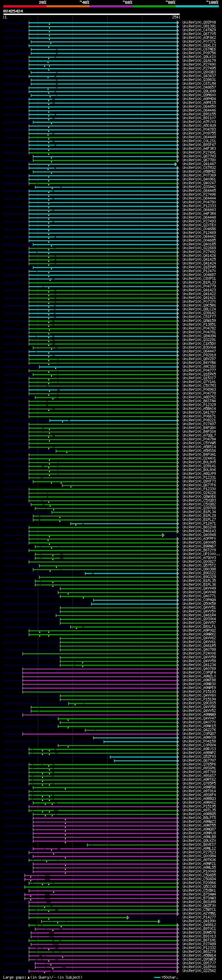222x980 pixels.
Task: Select the UniRef100_B9RN67 label
Action: [199, 546]
